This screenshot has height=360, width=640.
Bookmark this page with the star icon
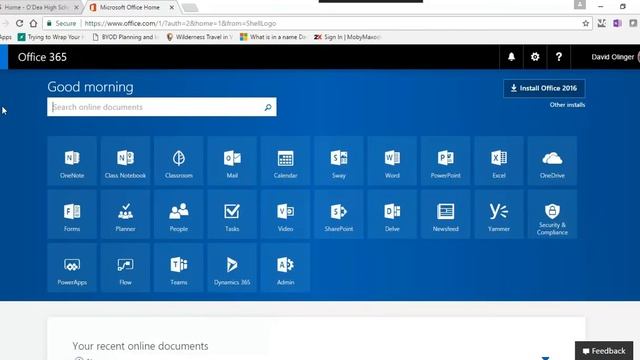(x=586, y=23)
